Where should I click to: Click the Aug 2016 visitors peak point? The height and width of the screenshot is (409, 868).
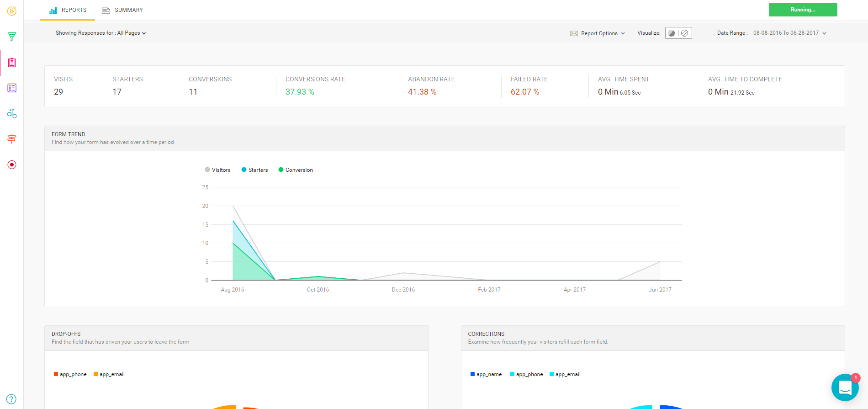233,206
